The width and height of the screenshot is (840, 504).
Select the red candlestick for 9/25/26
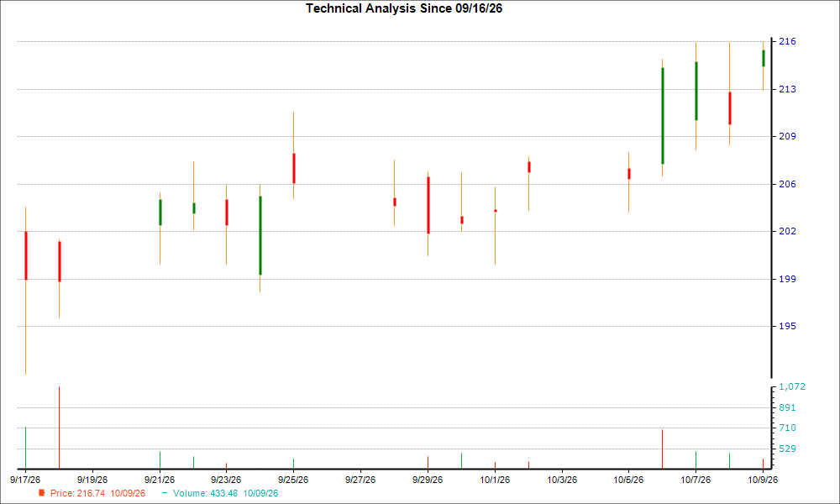pyautogui.click(x=293, y=169)
